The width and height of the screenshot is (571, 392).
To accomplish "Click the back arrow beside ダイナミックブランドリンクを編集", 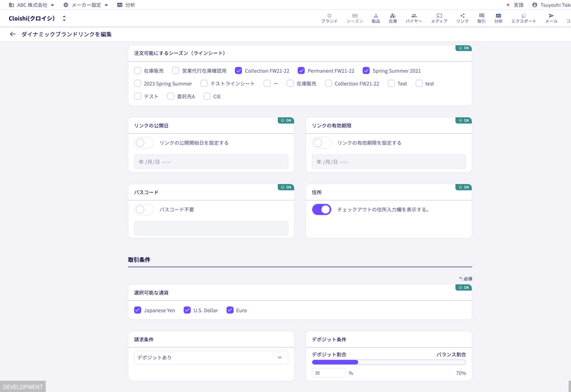I will (13, 34).
